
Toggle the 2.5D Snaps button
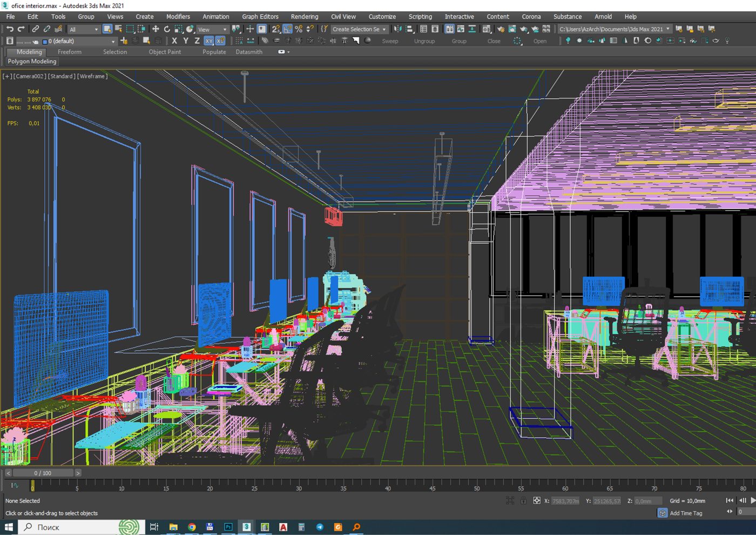[276, 29]
